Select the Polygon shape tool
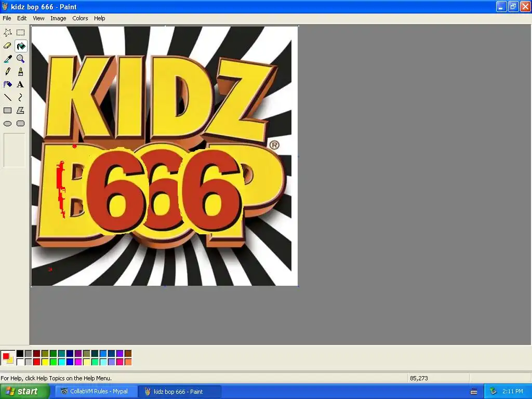The height and width of the screenshot is (399, 532). (x=21, y=111)
